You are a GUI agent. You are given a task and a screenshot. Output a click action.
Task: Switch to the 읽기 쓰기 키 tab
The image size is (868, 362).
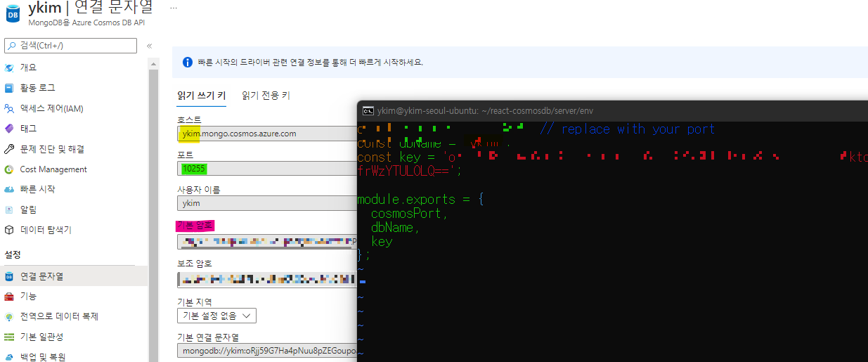pyautogui.click(x=202, y=95)
